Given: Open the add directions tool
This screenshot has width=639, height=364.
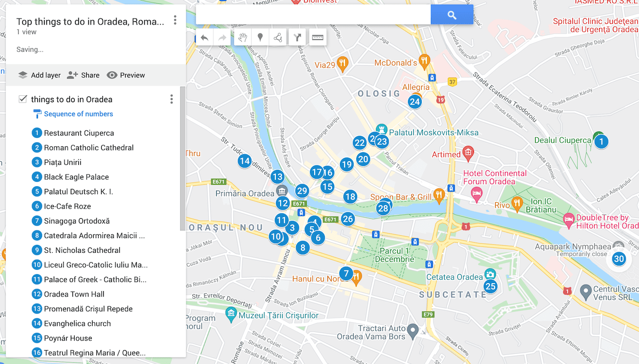Looking at the screenshot, I should click(x=297, y=37).
